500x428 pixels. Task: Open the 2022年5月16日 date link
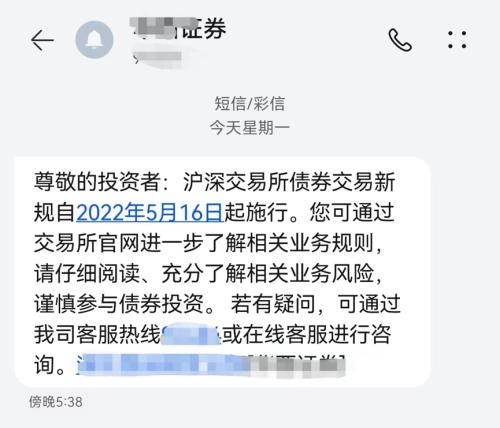click(150, 212)
